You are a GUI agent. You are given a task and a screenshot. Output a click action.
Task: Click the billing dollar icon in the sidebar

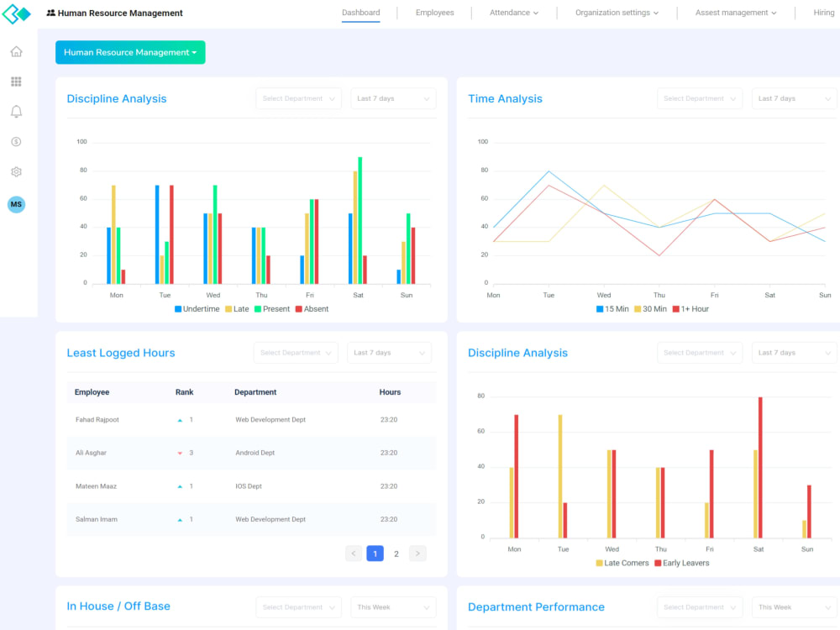(16, 141)
